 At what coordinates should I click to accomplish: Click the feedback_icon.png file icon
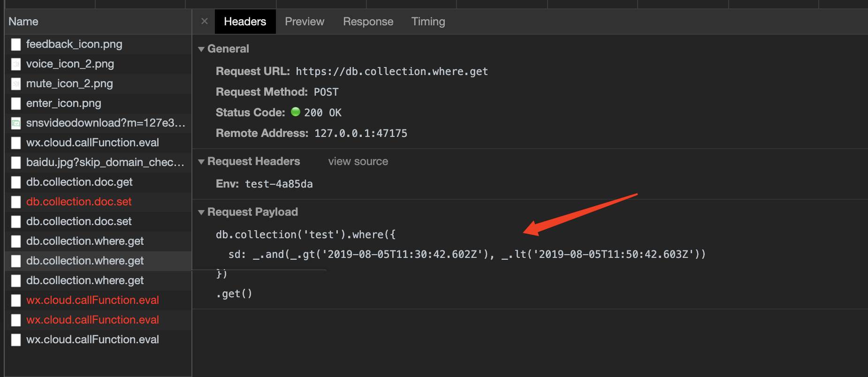[16, 45]
